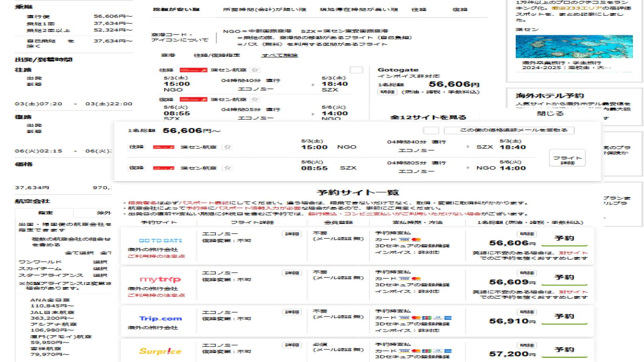Click the mytrip logo in booking list
This screenshot has height=362, width=644.
coord(160,279)
